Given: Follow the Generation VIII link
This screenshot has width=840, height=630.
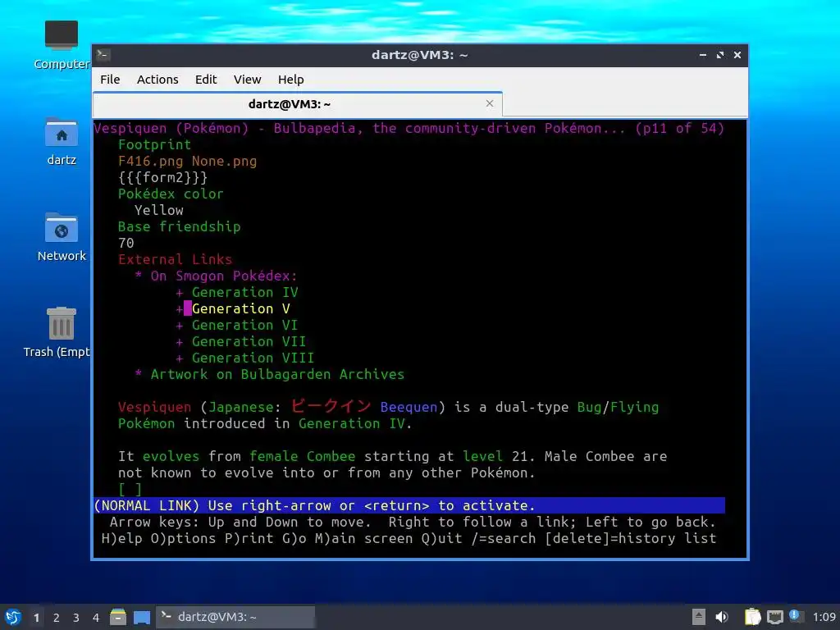Looking at the screenshot, I should 253,358.
